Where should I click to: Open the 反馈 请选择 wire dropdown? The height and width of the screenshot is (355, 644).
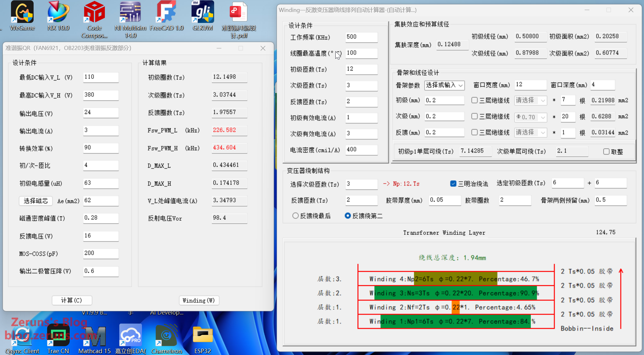[x=531, y=133]
